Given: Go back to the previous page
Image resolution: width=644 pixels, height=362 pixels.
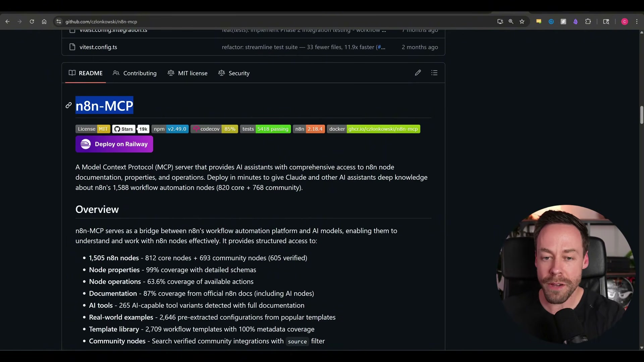Looking at the screenshot, I should [7, 21].
